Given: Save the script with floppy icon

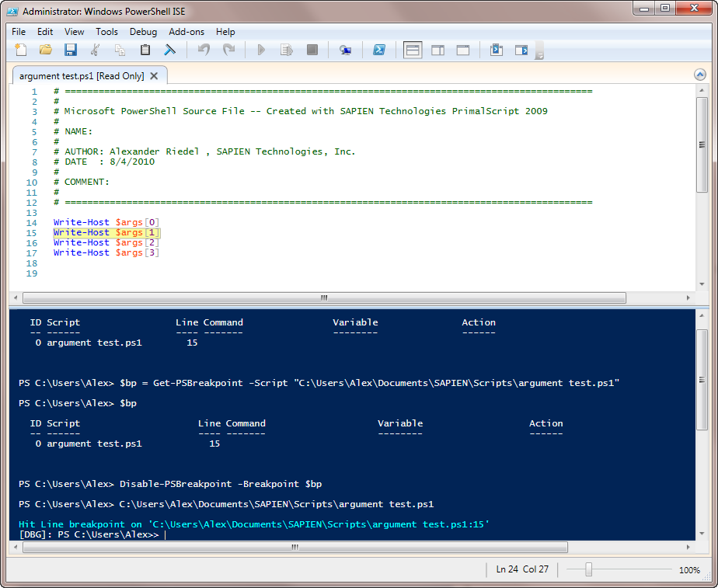Looking at the screenshot, I should [x=71, y=50].
